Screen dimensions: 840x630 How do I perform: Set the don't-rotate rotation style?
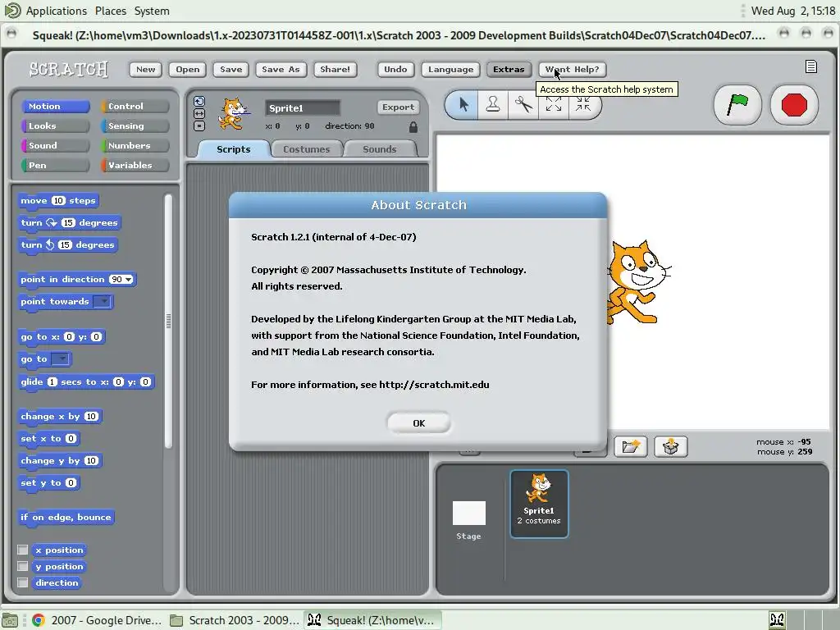199,126
